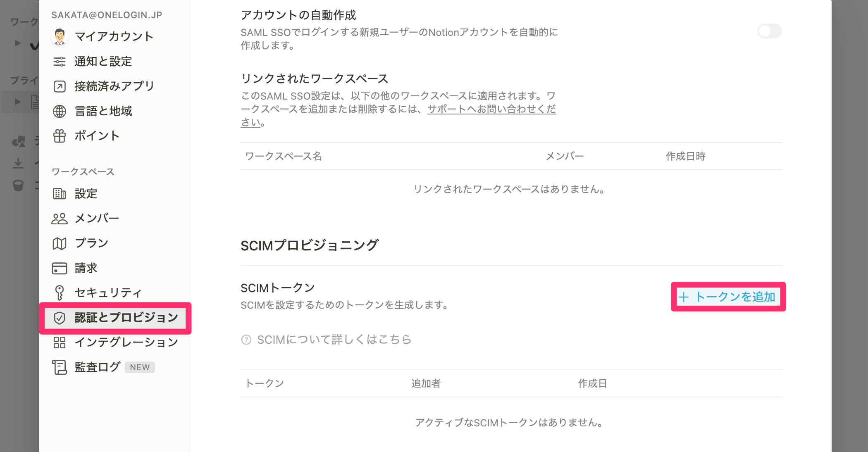Click the scroll icon for 監査ログ
The image size is (868, 452).
pyautogui.click(x=60, y=367)
